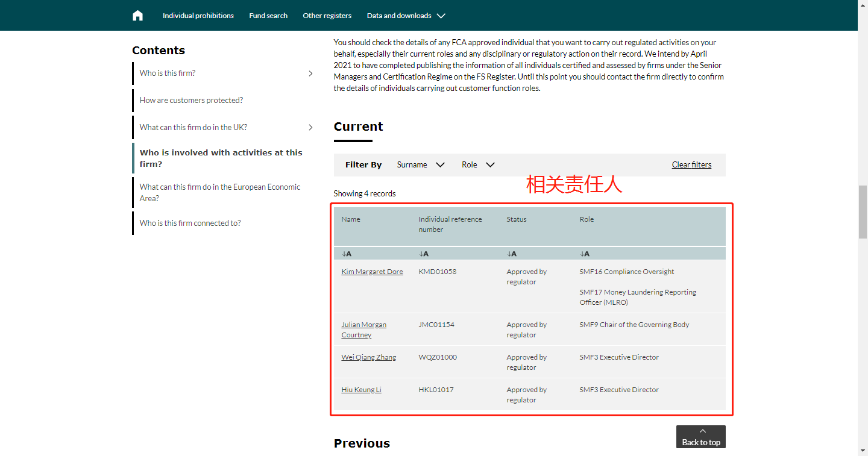868x456 pixels.
Task: Jump to 'How are customers protected?' section
Action: tap(191, 101)
